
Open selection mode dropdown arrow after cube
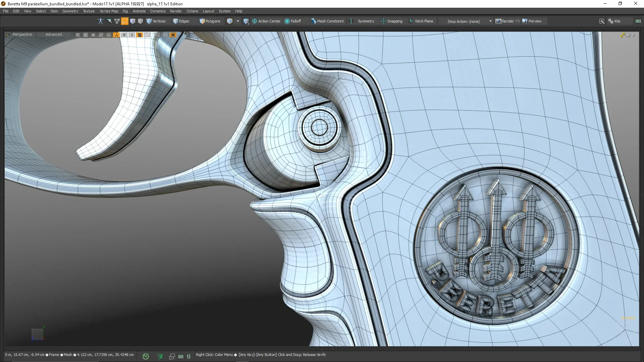(238, 21)
